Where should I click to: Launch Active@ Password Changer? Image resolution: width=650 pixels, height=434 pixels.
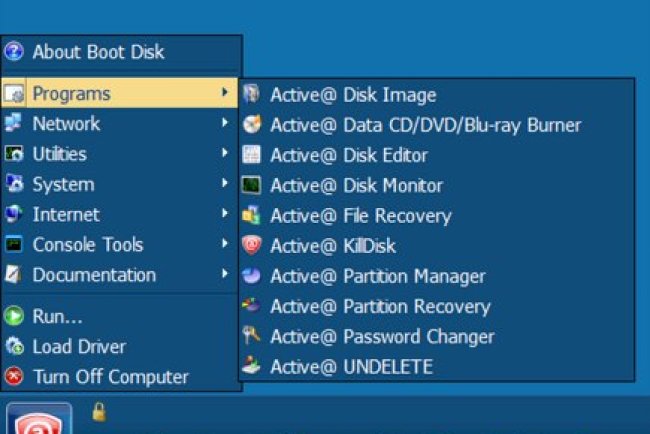pyautogui.click(x=437, y=337)
